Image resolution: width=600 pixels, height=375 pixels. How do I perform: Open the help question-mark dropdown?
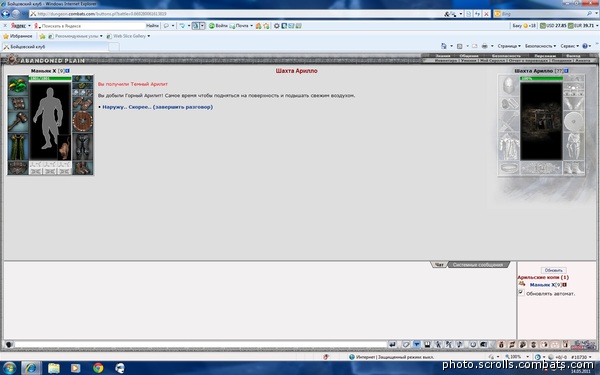tap(587, 46)
